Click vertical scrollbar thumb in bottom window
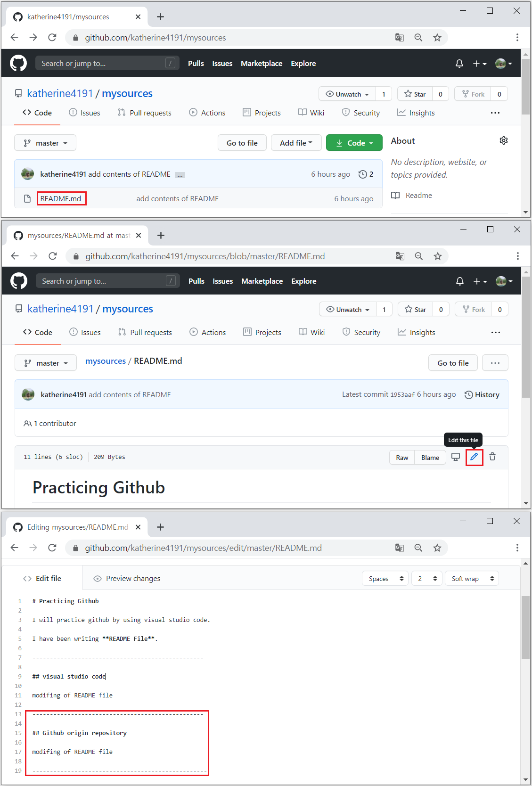Image resolution: width=532 pixels, height=786 pixels. (x=525, y=628)
